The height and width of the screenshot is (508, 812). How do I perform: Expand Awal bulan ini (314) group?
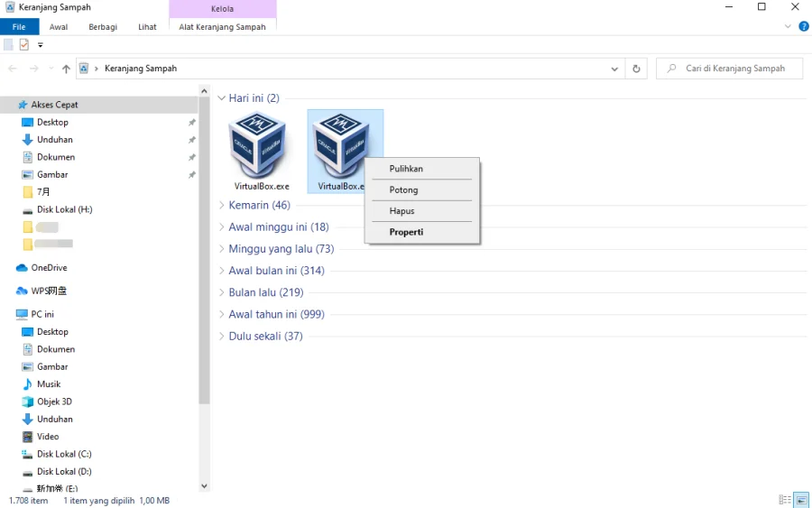[x=222, y=271]
